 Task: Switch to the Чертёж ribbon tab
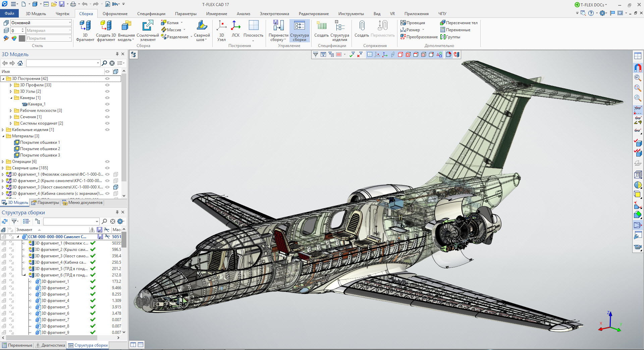click(62, 14)
